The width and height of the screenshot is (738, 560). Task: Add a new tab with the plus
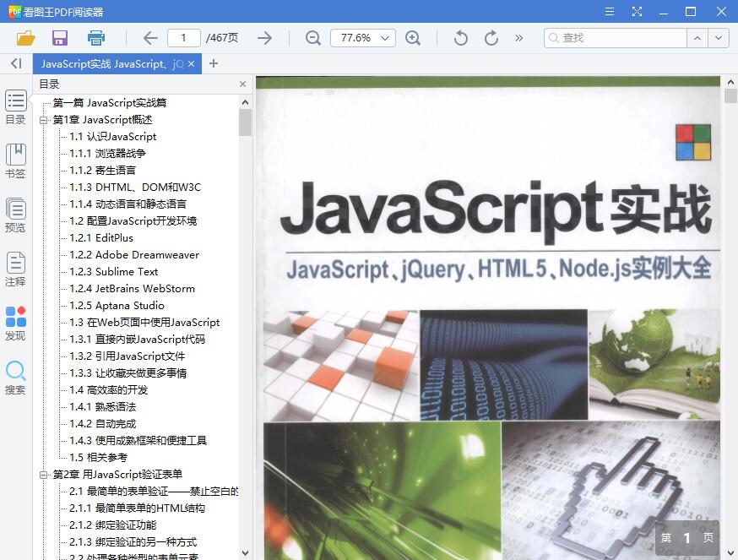214,63
